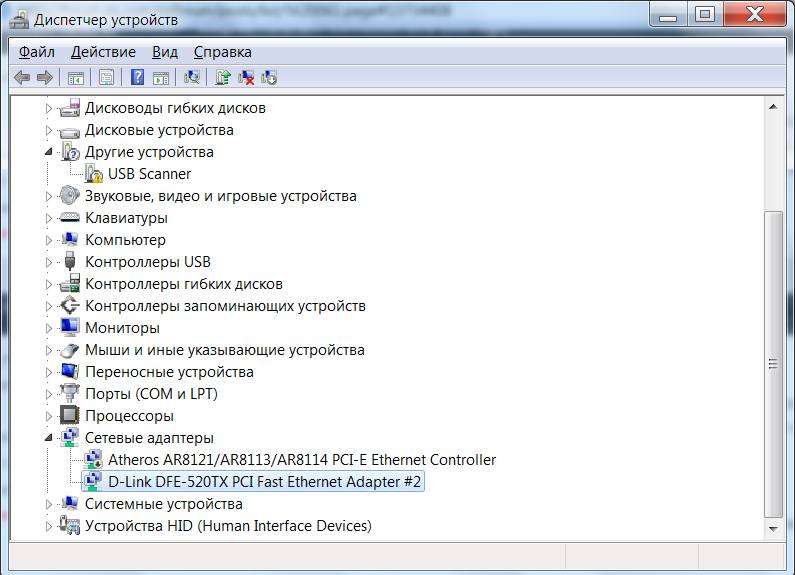Screen dimensions: 795x575
Task: Open the blue Help question-mark icon
Action: 137,78
